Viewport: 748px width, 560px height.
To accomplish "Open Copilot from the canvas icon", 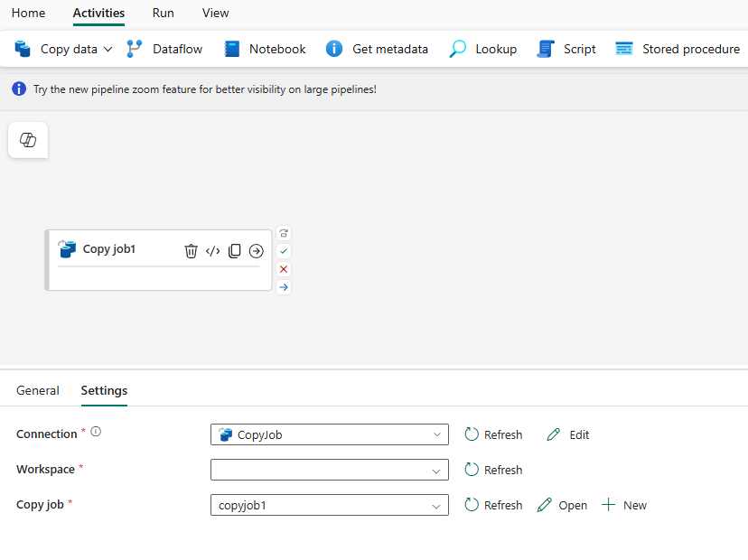I will pyautogui.click(x=27, y=140).
